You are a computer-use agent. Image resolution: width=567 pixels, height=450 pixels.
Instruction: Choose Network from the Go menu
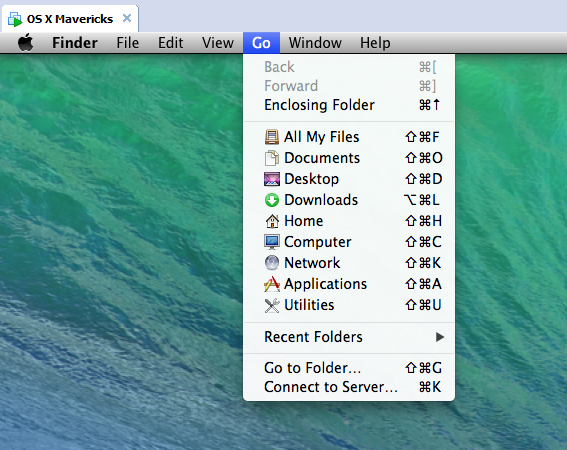(x=349, y=263)
